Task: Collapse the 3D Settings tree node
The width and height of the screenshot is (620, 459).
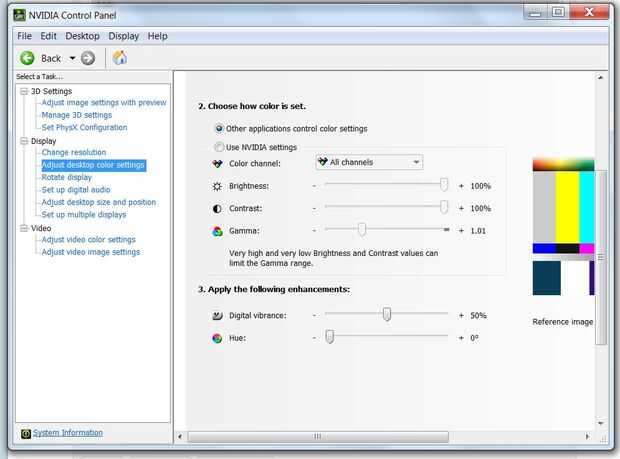Action: pyautogui.click(x=24, y=91)
